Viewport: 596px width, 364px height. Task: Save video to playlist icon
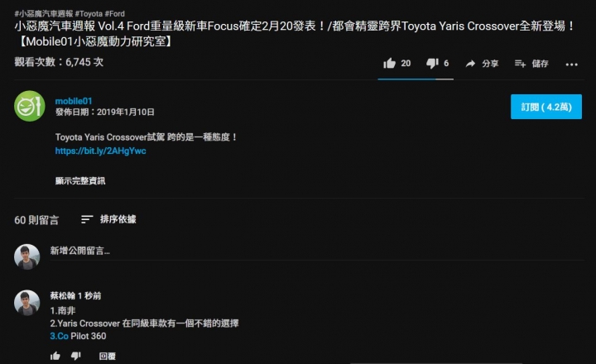pyautogui.click(x=520, y=64)
